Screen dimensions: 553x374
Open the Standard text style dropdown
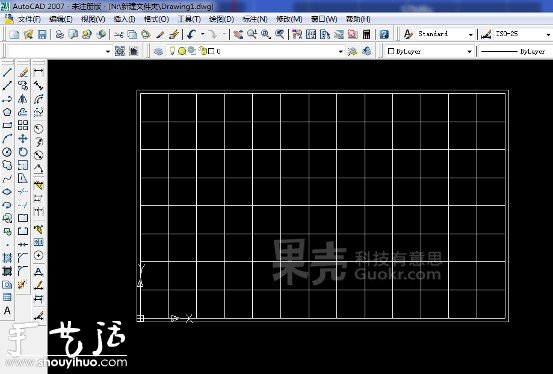470,35
